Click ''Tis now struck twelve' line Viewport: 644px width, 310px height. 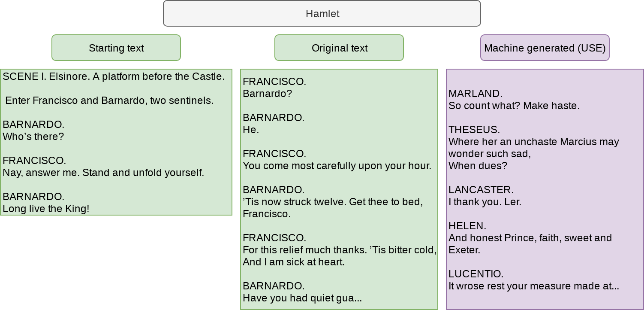click(333, 202)
